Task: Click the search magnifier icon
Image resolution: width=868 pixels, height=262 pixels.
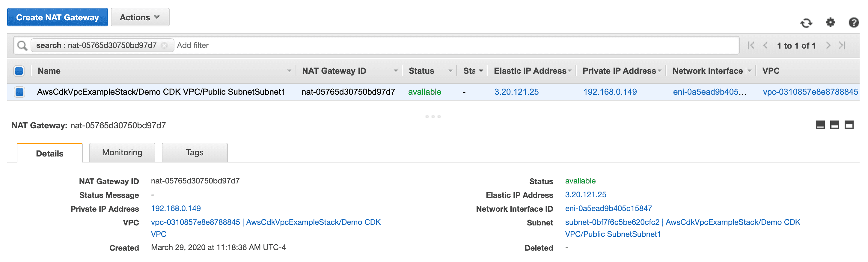Action: pyautogui.click(x=22, y=46)
